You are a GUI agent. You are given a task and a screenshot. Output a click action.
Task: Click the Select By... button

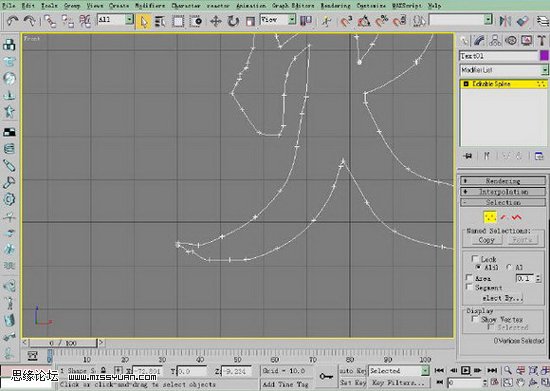click(503, 298)
